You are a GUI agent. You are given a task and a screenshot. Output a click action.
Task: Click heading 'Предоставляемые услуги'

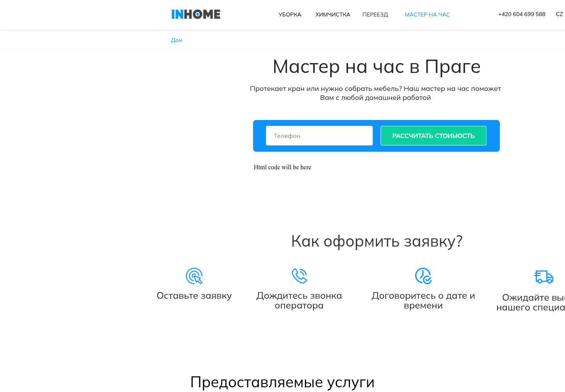pos(282,382)
